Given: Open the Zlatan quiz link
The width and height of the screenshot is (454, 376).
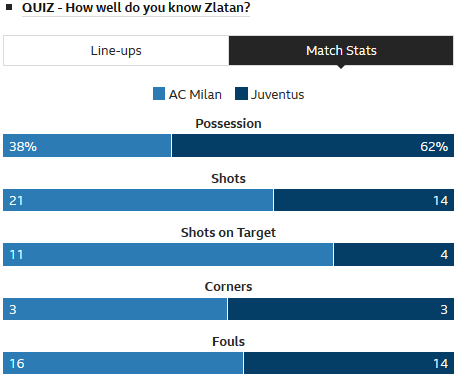Looking at the screenshot, I should tap(136, 8).
